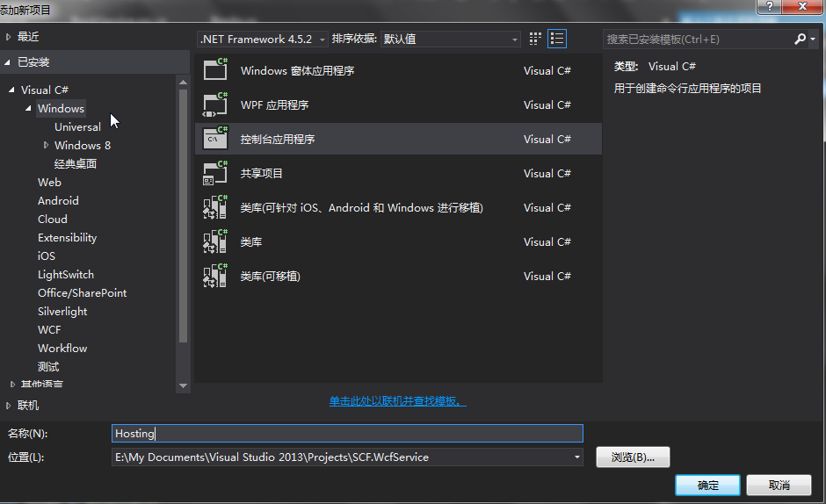Collapse the Visual C# tree node

click(11, 90)
